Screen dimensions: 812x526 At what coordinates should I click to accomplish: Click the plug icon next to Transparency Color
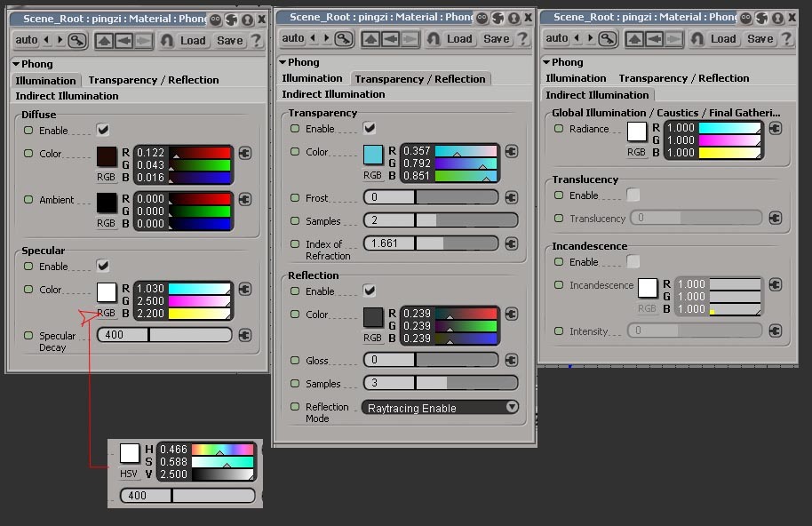(512, 151)
